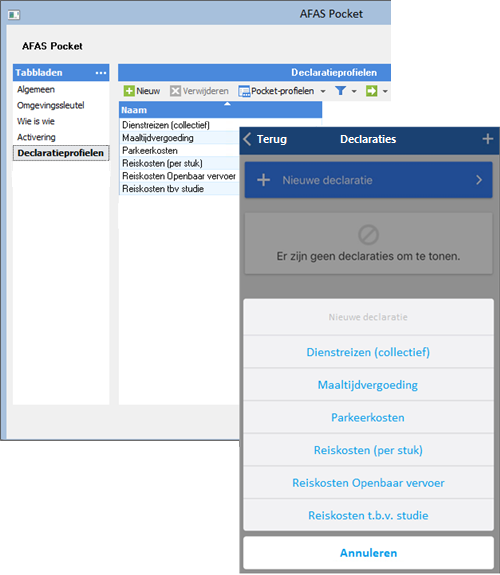Select the Reiskosten (per stuk) table row
The image size is (500, 575).
coord(180,164)
